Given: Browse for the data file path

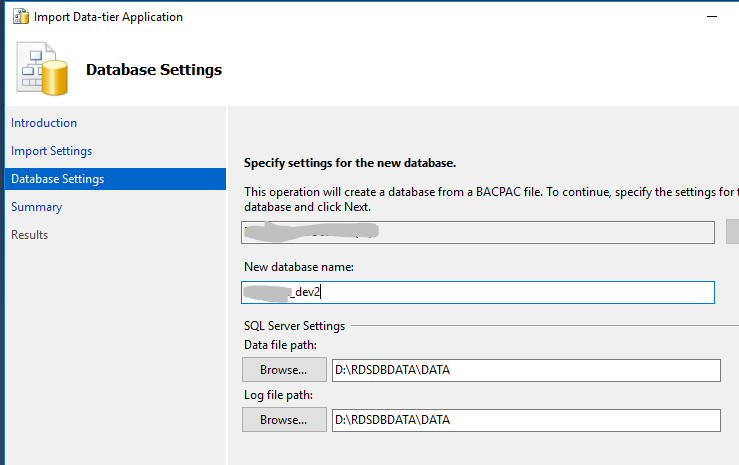Looking at the screenshot, I should click(x=284, y=370).
